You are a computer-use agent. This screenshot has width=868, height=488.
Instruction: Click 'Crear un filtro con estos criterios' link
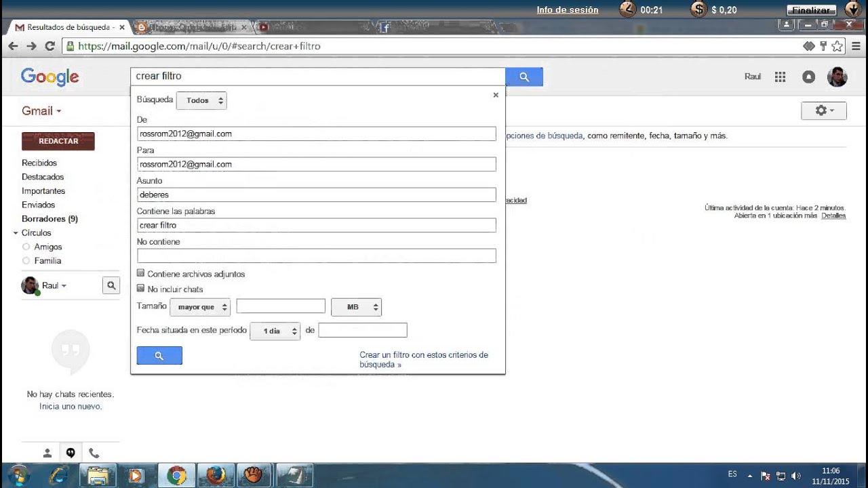coord(424,359)
